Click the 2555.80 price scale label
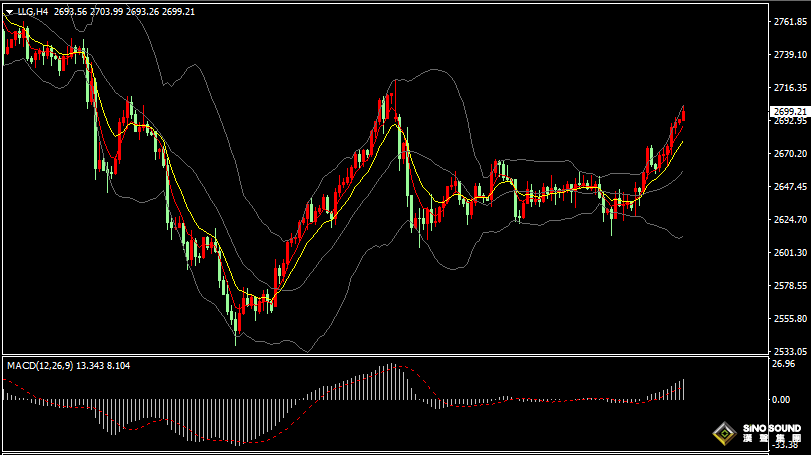The image size is (811, 455). (x=790, y=318)
